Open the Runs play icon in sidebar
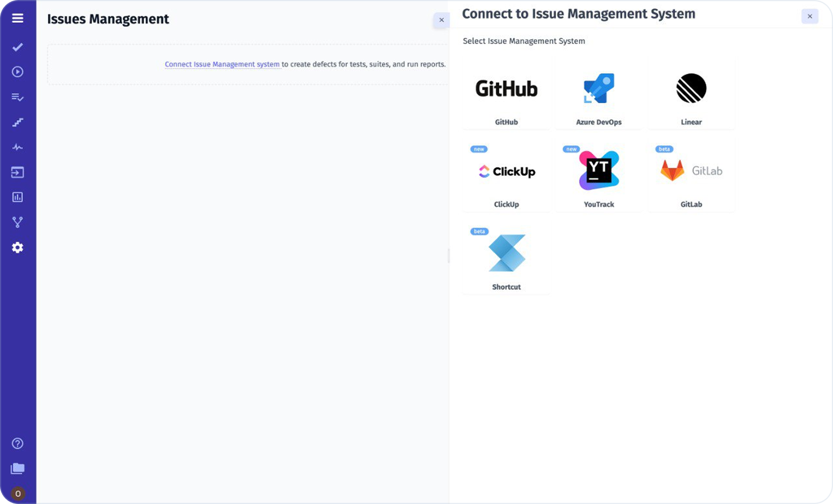 [x=17, y=71]
